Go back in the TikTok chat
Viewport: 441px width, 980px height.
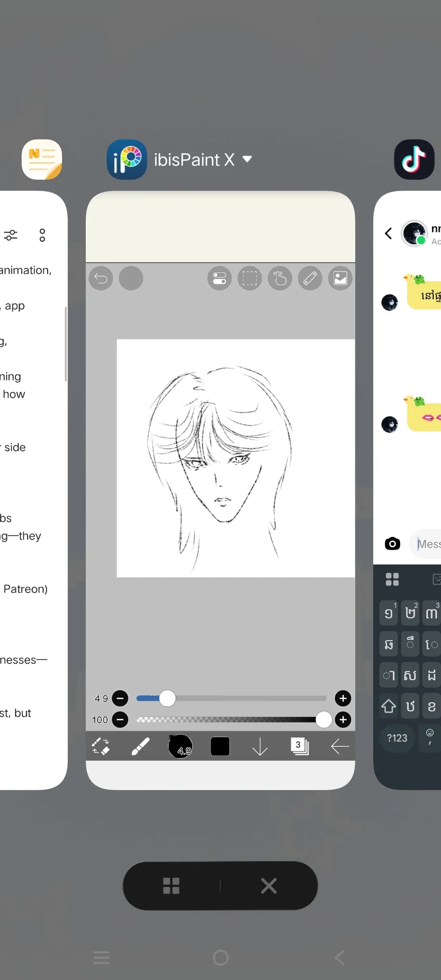388,233
